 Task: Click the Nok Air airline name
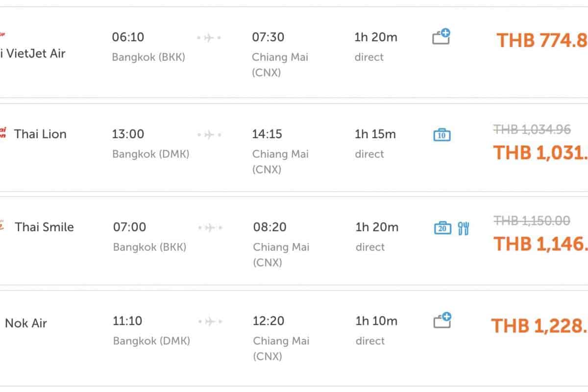pos(26,323)
